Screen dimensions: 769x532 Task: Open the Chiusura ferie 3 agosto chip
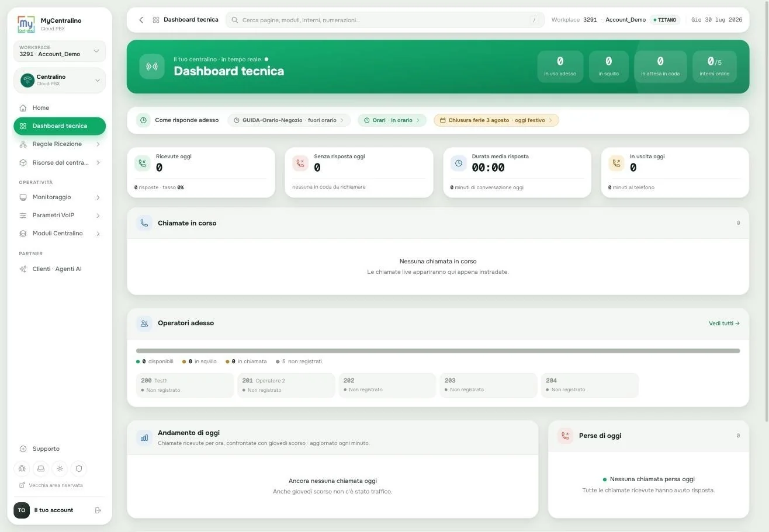tap(496, 120)
